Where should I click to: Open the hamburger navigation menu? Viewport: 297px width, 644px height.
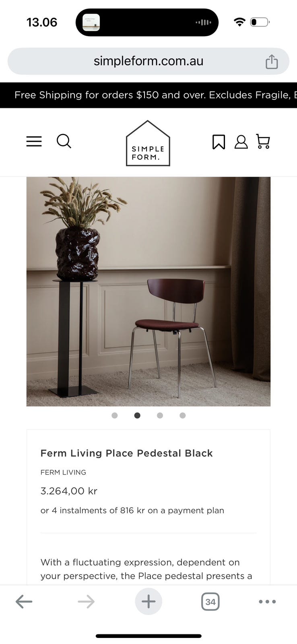pyautogui.click(x=34, y=141)
